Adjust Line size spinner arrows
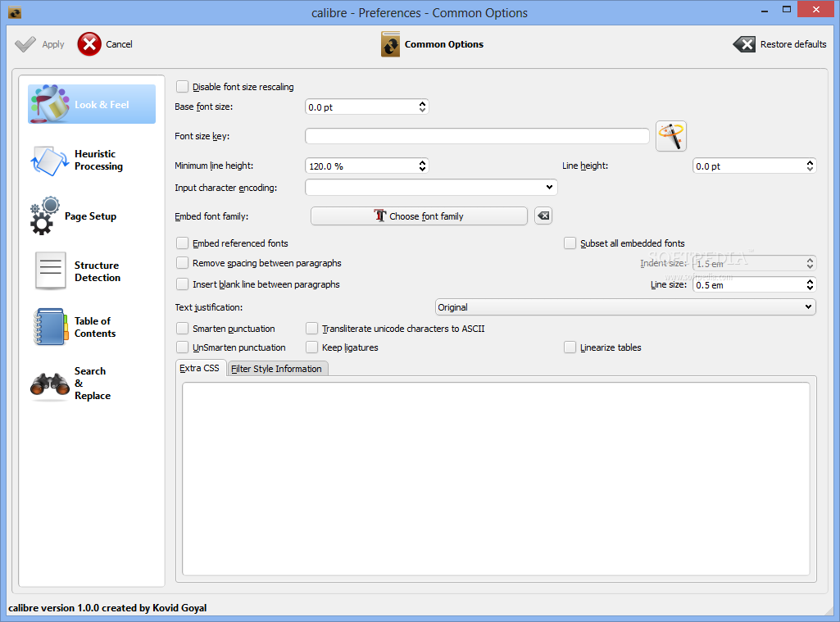Screen dimensions: 840x622 [810, 284]
